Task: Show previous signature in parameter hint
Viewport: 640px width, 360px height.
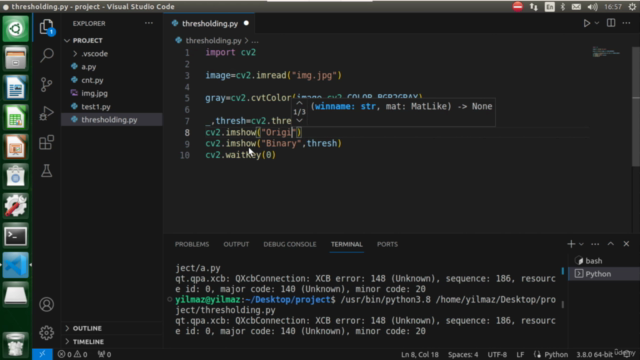Action: [299, 104]
